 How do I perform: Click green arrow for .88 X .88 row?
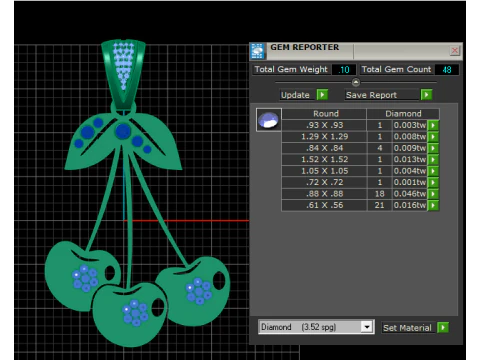433,194
